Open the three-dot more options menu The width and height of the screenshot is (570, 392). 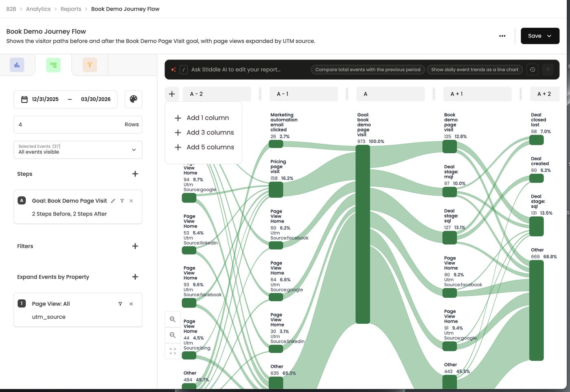click(x=502, y=36)
